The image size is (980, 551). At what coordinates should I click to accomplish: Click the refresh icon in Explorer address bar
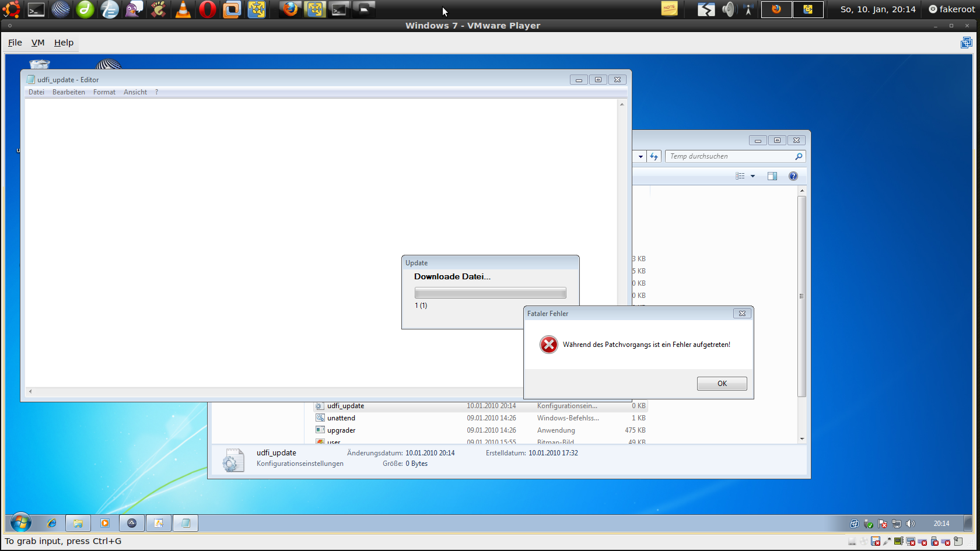point(654,156)
